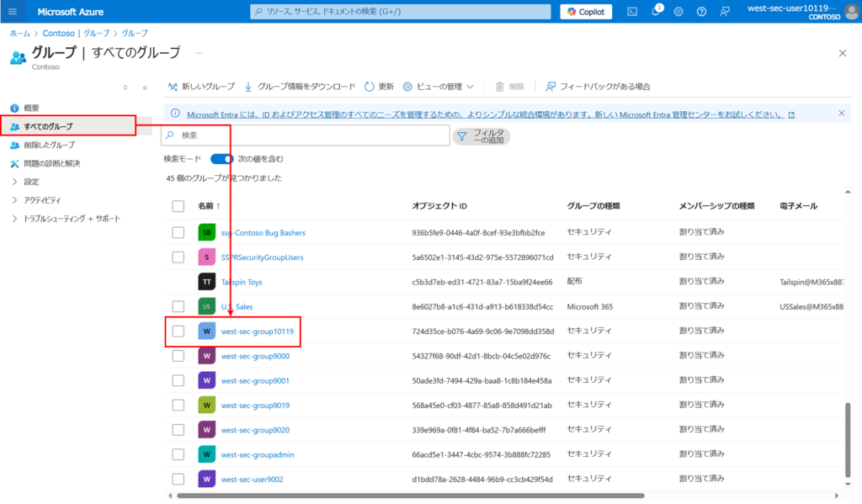Open the feedback icon in top bar
The height and width of the screenshot is (504, 862).
725,12
